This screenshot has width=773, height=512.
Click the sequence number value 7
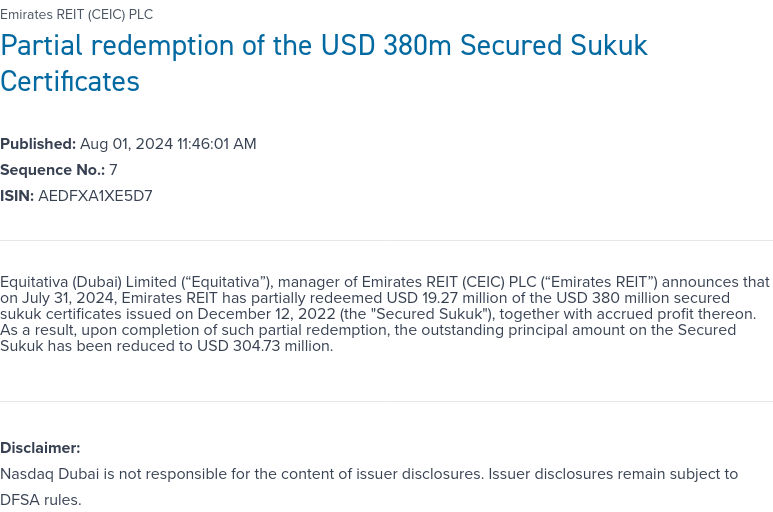(114, 170)
